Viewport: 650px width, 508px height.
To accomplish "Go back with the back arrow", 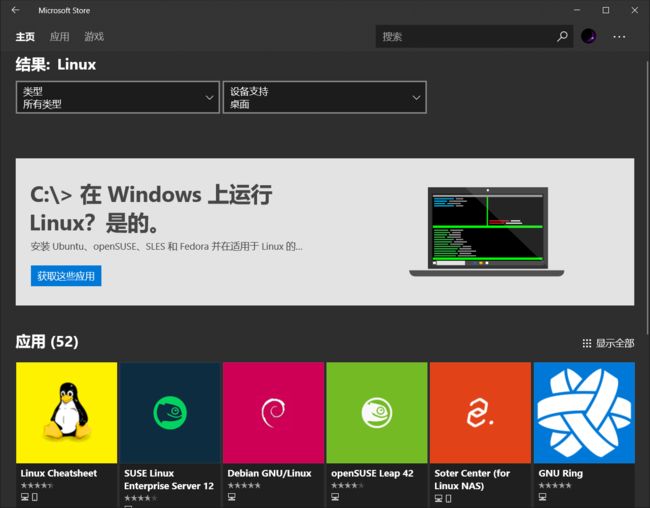I will [x=15, y=10].
